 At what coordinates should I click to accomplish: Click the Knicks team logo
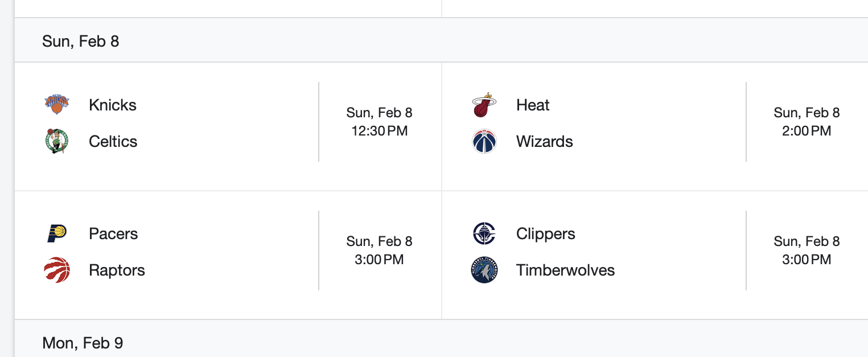[x=57, y=105]
